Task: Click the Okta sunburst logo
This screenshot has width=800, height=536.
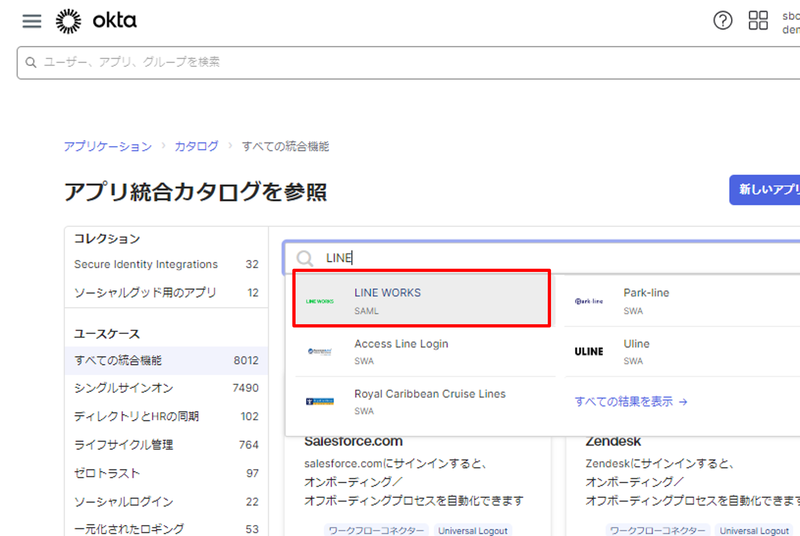Action: point(68,21)
